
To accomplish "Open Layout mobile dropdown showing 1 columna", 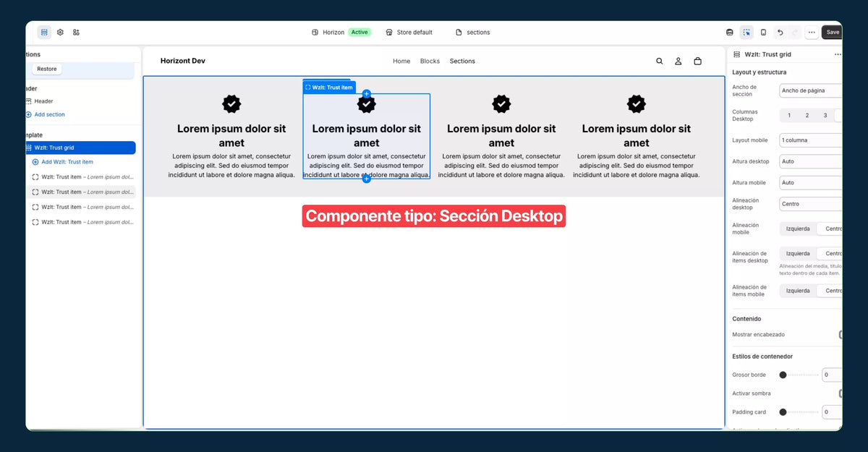I will (x=811, y=140).
